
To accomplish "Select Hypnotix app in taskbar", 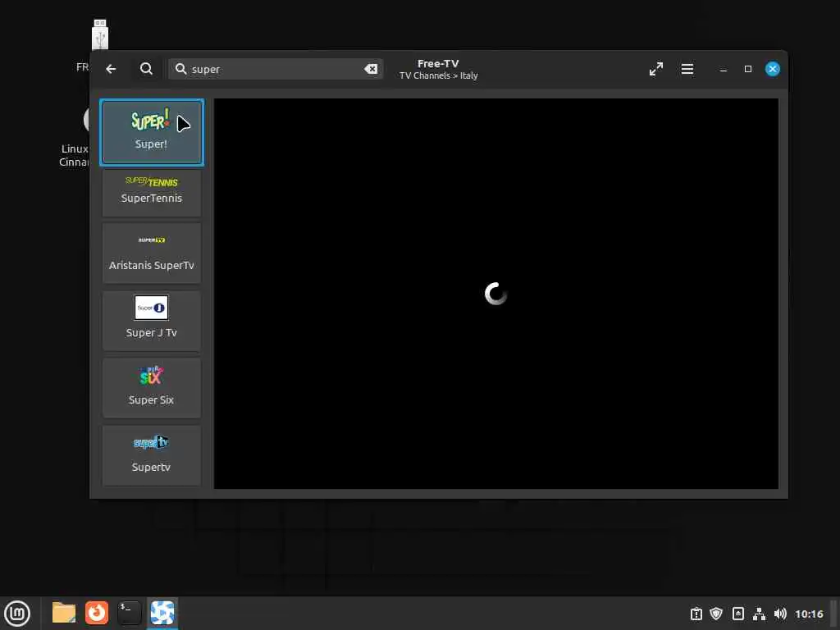I will point(162,613).
